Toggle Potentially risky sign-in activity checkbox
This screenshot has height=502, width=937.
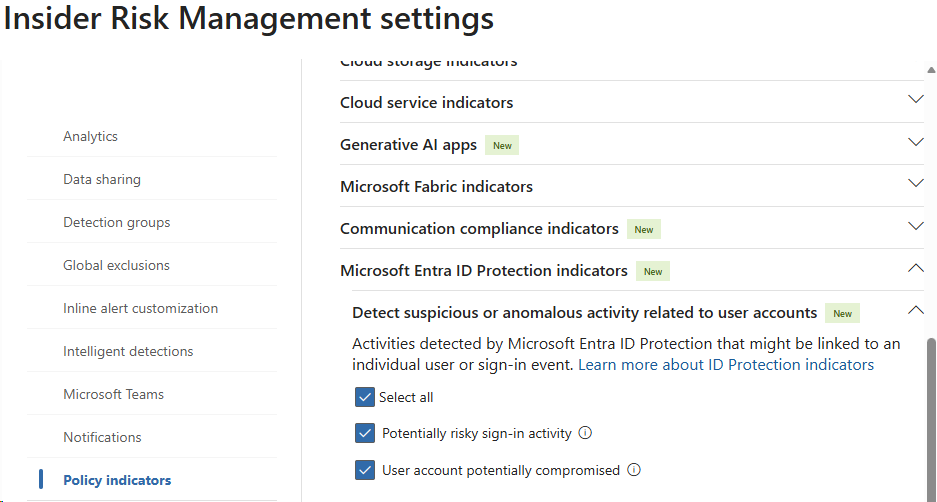click(364, 434)
